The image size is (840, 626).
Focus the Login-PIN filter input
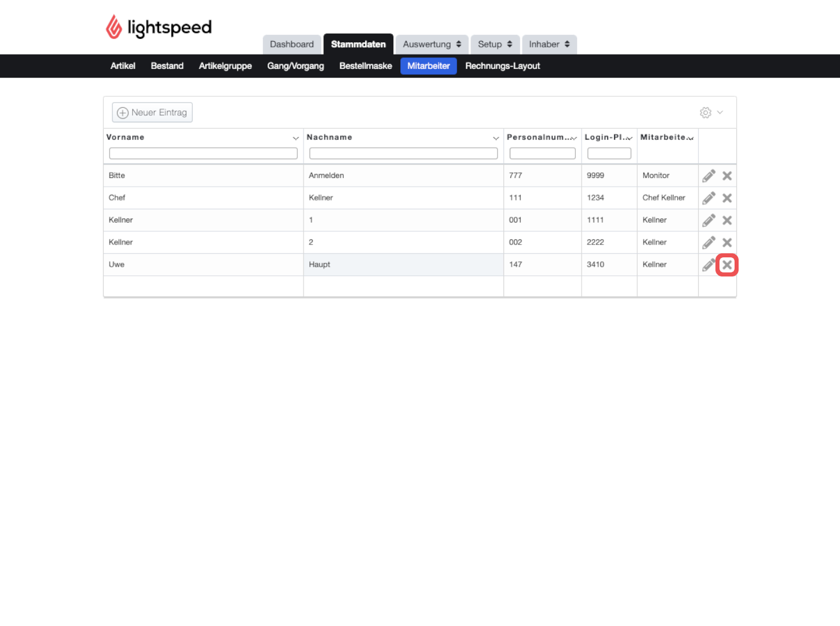click(609, 154)
